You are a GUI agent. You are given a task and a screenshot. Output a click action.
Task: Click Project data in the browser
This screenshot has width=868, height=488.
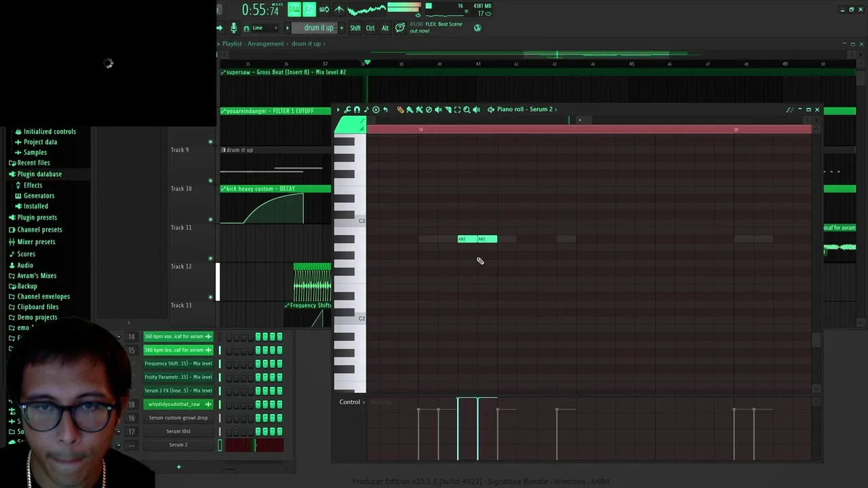[x=40, y=142]
